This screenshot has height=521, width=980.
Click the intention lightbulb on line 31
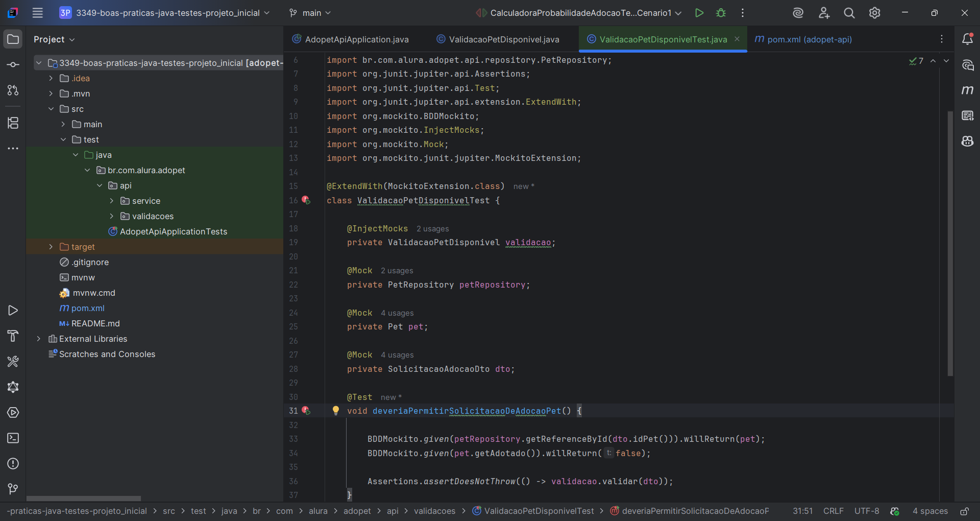[x=335, y=410]
